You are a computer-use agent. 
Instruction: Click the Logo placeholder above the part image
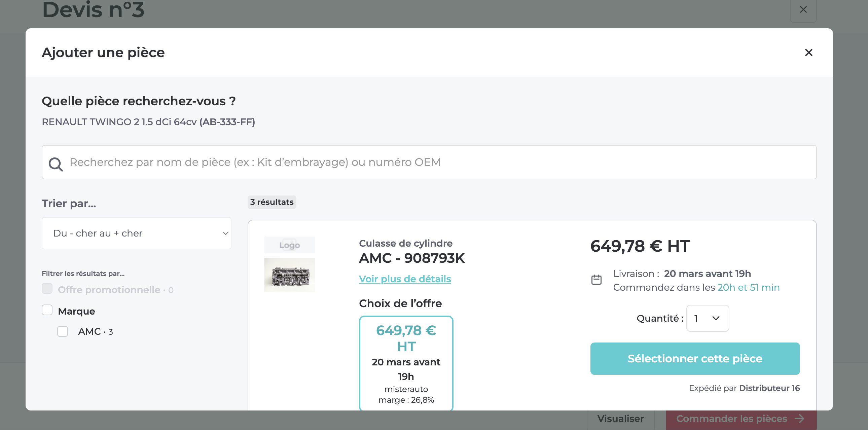pyautogui.click(x=289, y=245)
